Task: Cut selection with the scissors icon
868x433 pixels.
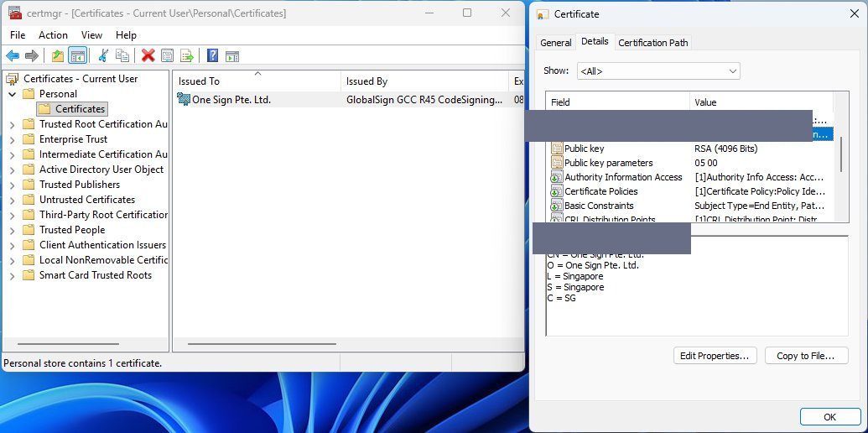Action: click(103, 55)
